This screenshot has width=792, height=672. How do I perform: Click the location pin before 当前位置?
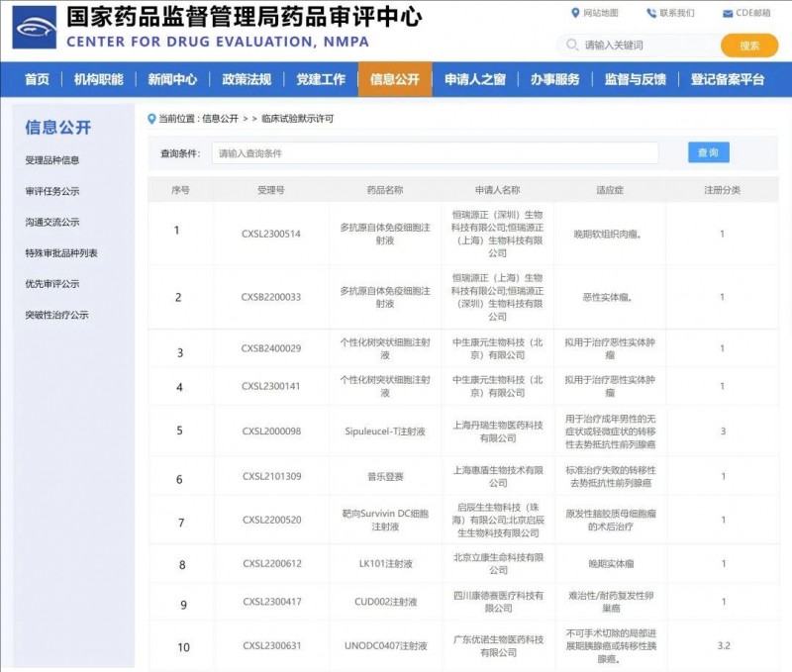(151, 119)
